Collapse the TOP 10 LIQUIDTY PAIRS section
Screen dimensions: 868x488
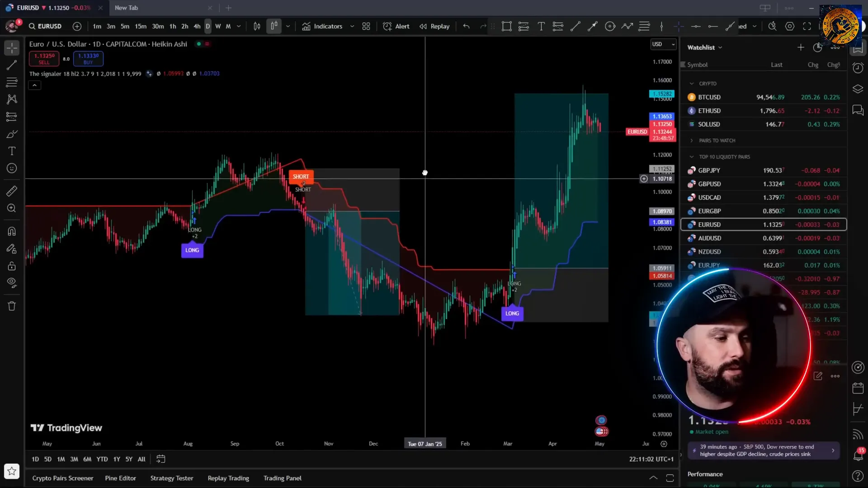coord(692,157)
